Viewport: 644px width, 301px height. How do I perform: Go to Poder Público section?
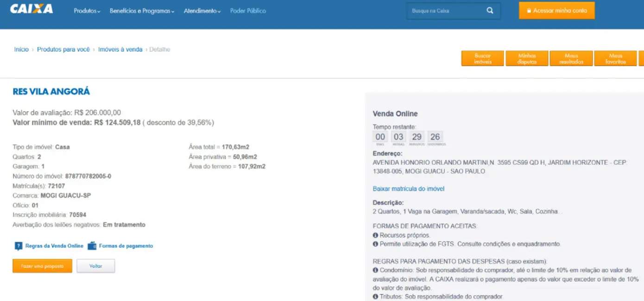point(248,11)
